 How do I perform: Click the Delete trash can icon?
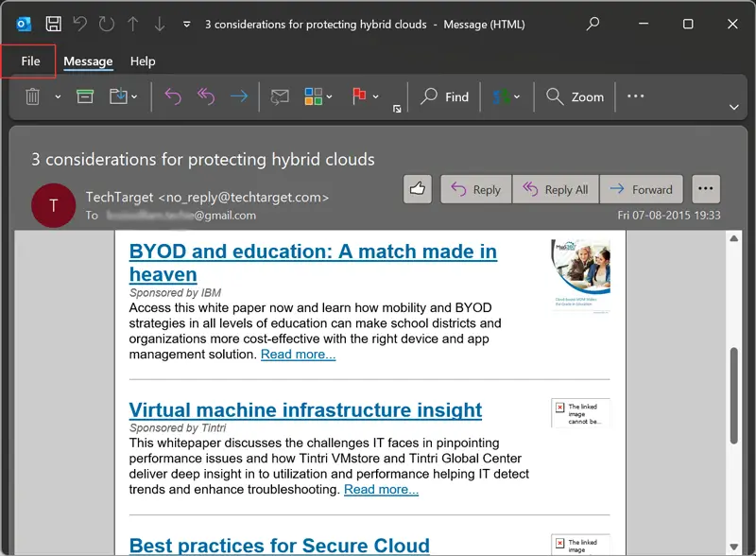[x=33, y=96]
